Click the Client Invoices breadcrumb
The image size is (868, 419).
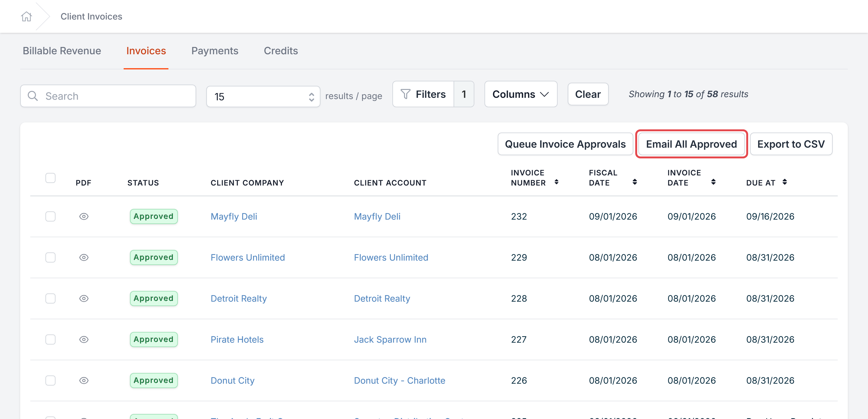tap(91, 16)
